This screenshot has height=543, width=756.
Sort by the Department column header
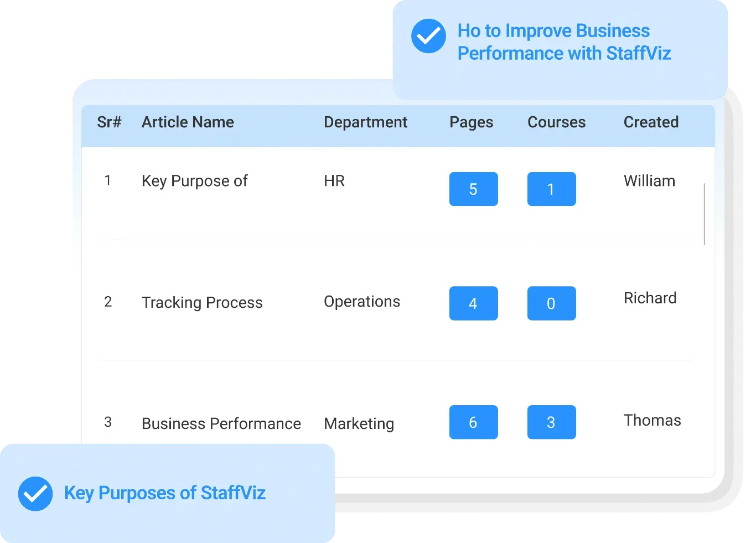click(365, 122)
